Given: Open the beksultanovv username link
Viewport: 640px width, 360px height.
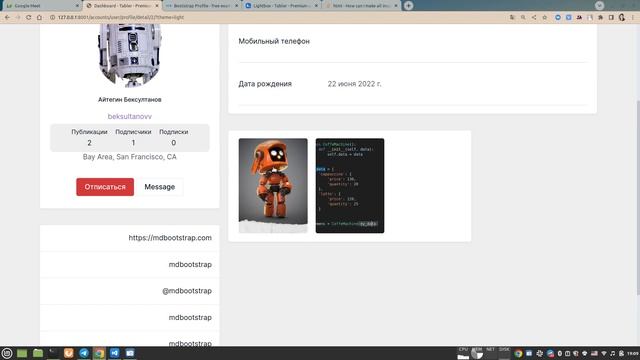Looking at the screenshot, I should tap(130, 116).
